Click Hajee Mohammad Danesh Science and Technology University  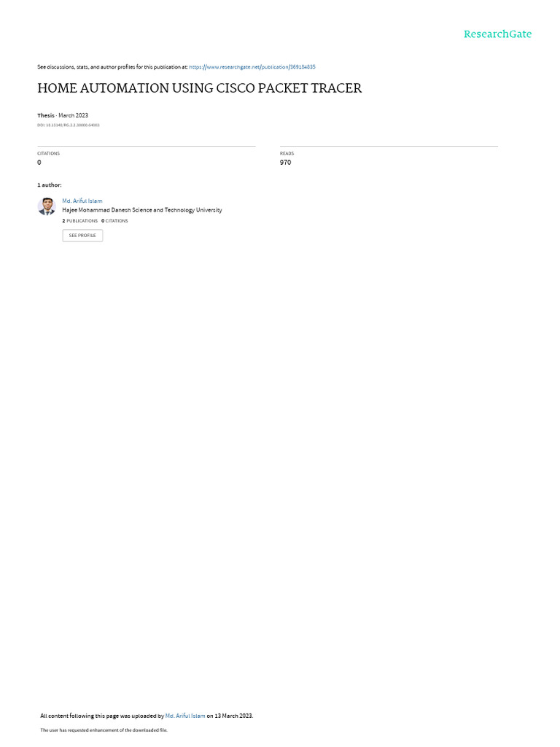142,210
